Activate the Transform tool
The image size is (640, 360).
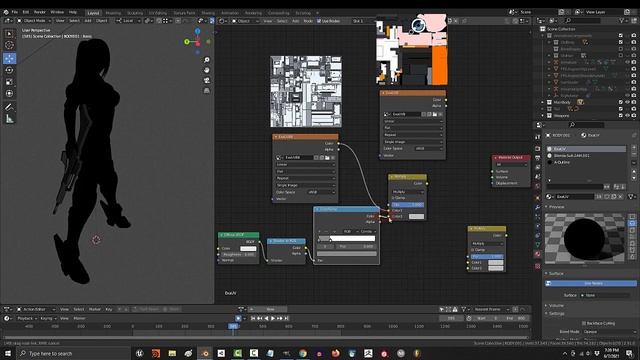[x=9, y=93]
